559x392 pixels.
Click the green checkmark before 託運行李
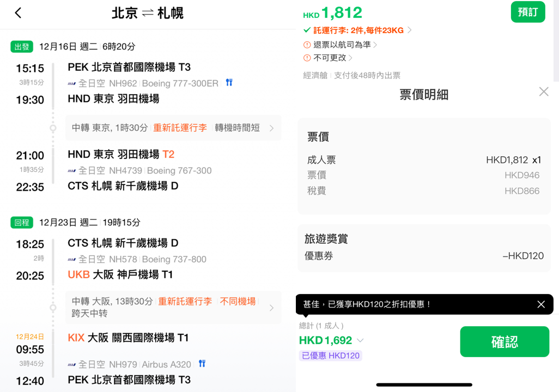tap(307, 30)
